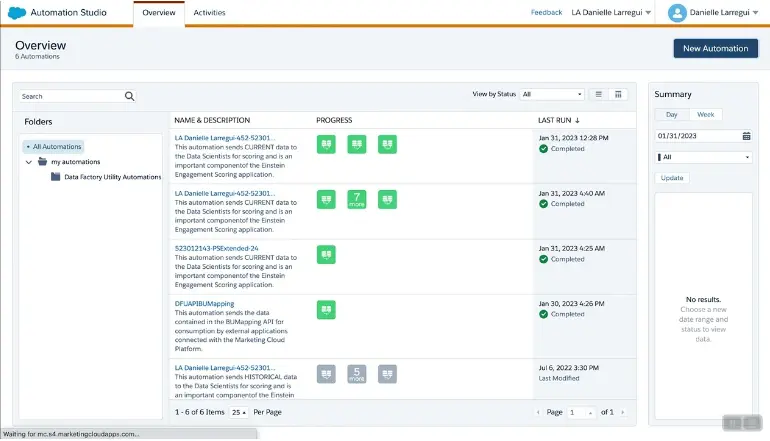Go to previous page arrow
Image resolution: width=770 pixels, height=441 pixels.
coord(538,413)
